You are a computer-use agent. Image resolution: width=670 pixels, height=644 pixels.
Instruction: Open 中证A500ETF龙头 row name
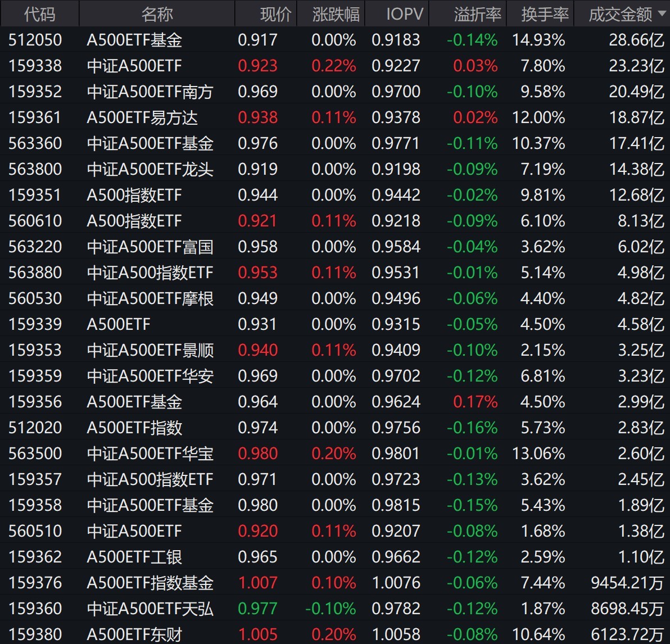point(150,169)
